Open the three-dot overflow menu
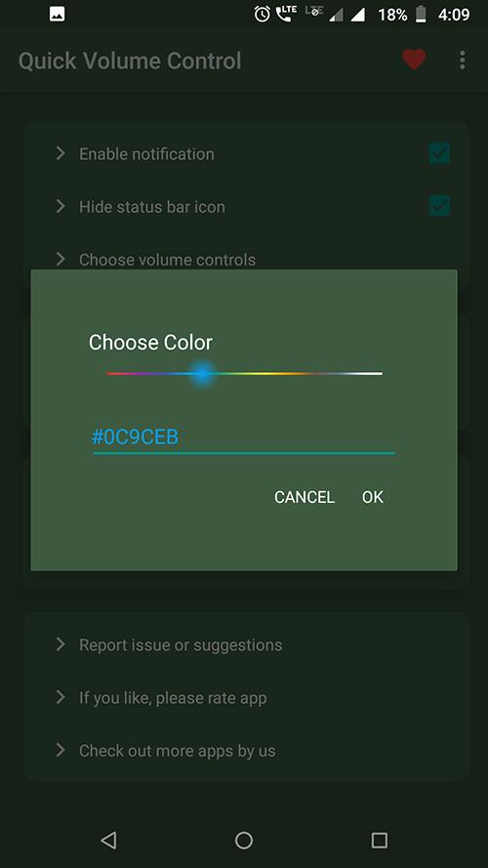The image size is (488, 868). (463, 60)
